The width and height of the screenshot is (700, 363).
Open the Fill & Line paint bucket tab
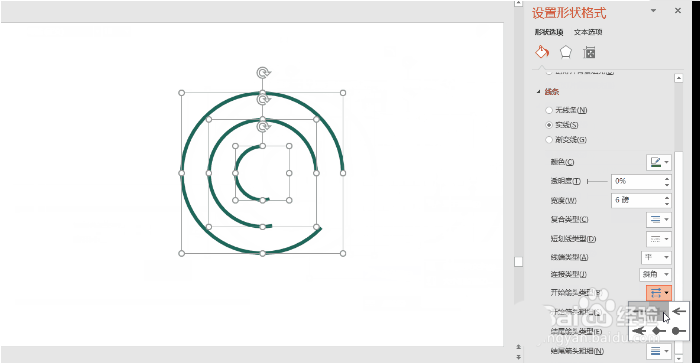542,52
